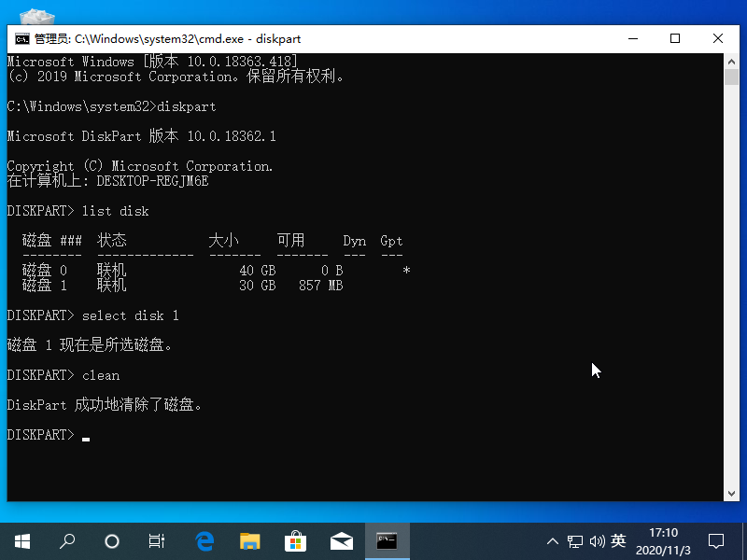747x560 pixels.
Task: Select the diskpart command prompt taskbar icon
Action: (387, 541)
